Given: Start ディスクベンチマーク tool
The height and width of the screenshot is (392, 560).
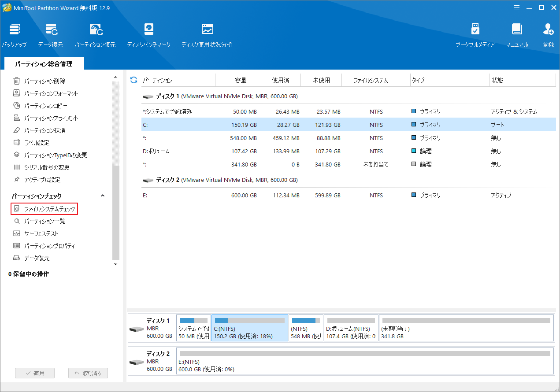Looking at the screenshot, I should coord(148,36).
